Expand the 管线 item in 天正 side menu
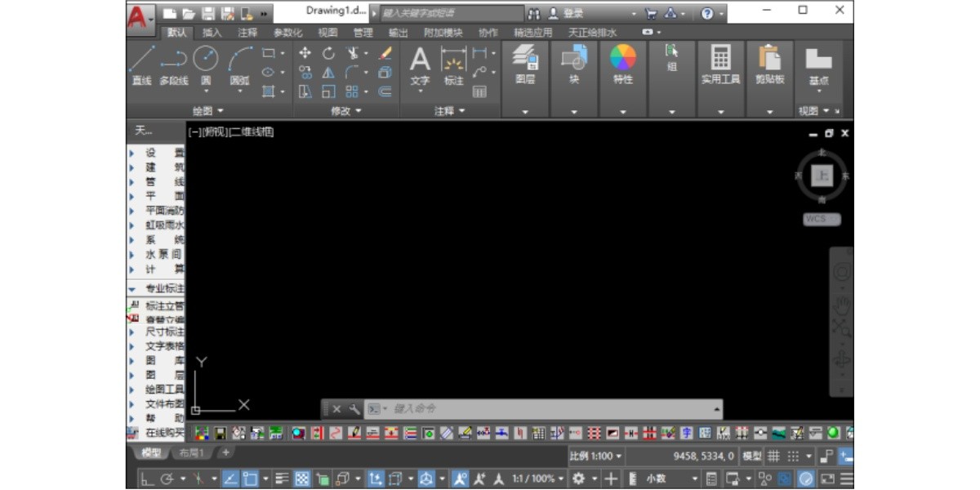The height and width of the screenshot is (490, 980). point(156,181)
